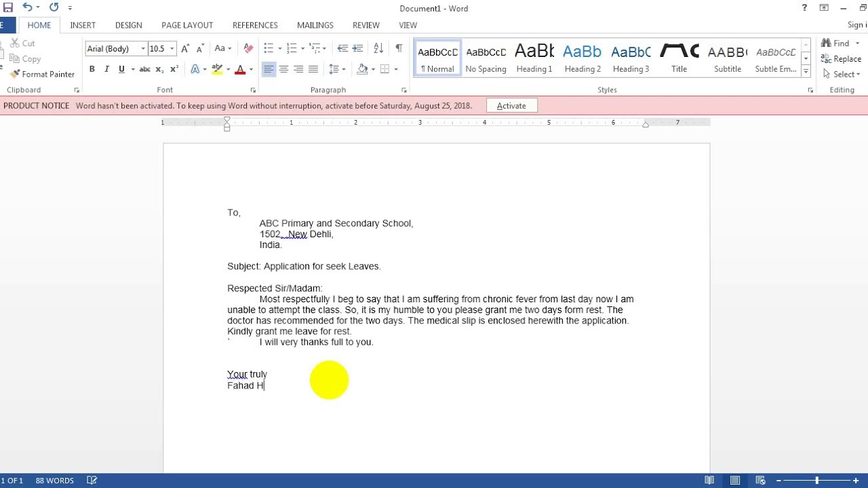Apply the Heading 1 style
868x488 pixels.
(534, 58)
